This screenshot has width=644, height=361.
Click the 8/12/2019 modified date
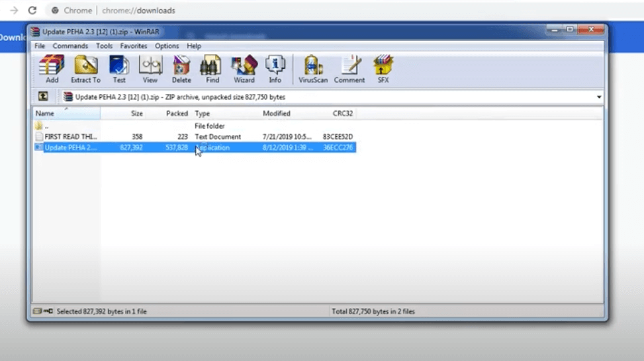[287, 147]
